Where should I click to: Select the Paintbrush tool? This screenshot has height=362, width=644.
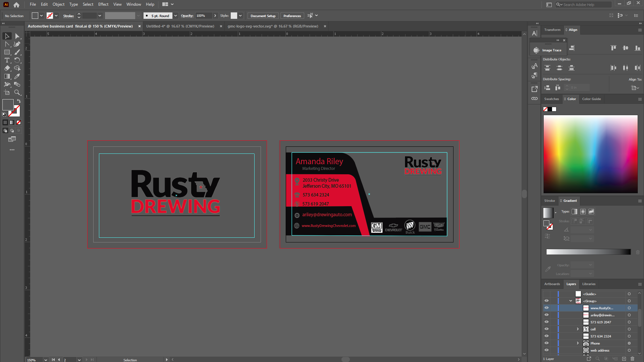pos(17,52)
